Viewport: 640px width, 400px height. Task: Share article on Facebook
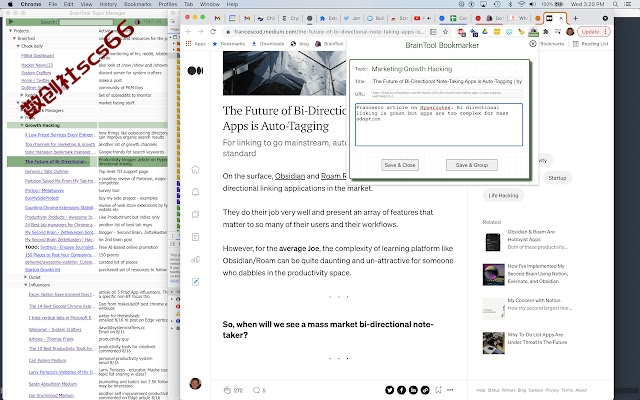(x=401, y=390)
